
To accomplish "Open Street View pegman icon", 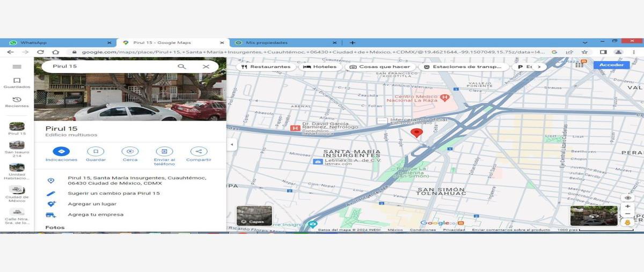I will 628,222.
